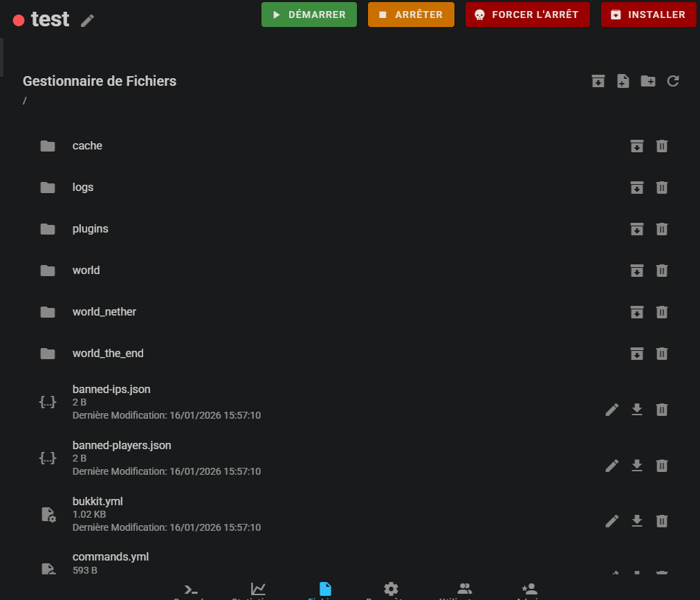Click the new folder icon in the header
The image size is (700, 600).
tap(648, 81)
